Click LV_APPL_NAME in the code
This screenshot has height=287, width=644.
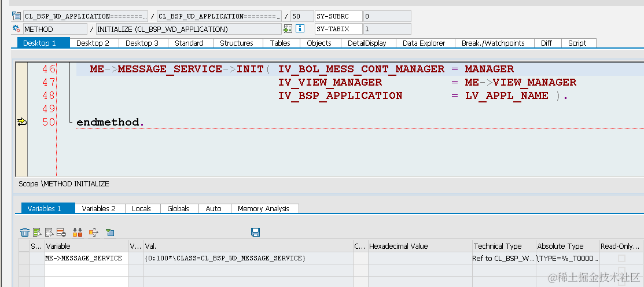point(506,95)
